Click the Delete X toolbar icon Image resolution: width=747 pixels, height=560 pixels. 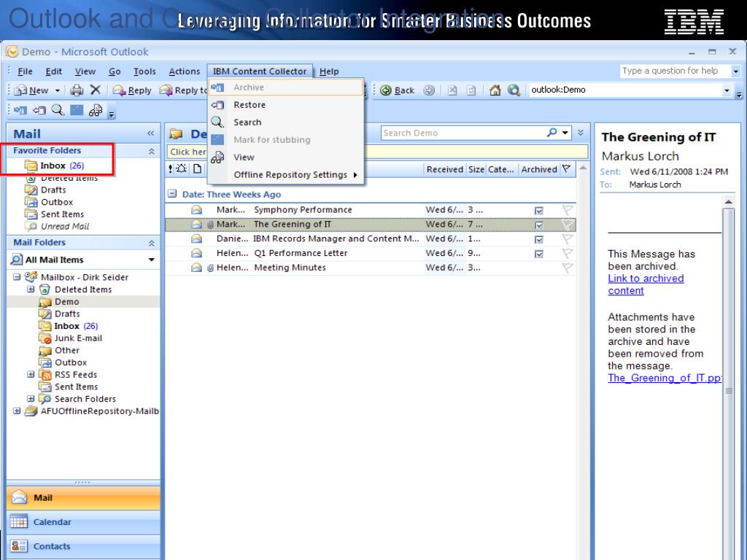96,90
